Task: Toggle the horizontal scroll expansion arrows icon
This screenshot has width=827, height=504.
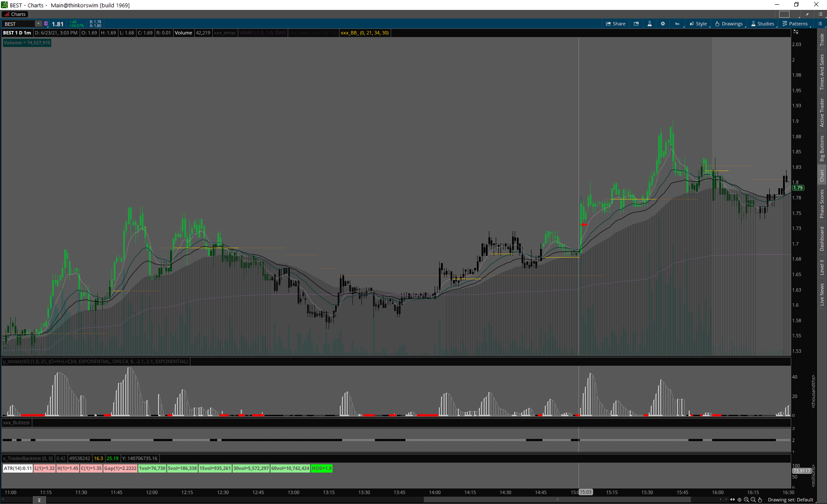Action: tap(733, 500)
